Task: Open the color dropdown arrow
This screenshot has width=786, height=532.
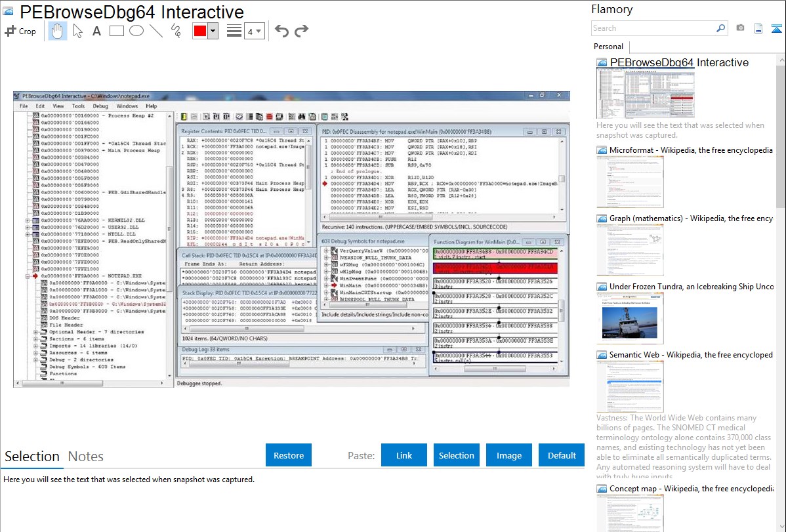Action: (213, 31)
